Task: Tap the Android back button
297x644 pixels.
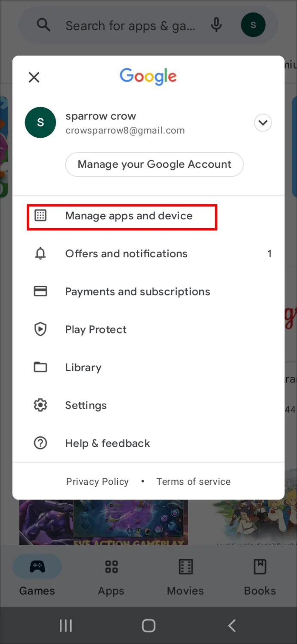Action: (232, 626)
